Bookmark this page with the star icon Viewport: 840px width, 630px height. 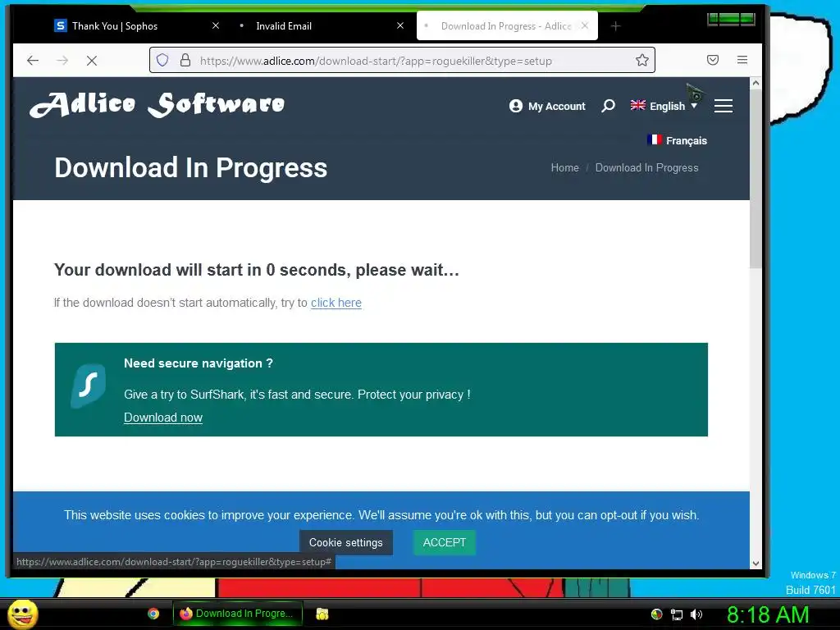[x=641, y=60]
